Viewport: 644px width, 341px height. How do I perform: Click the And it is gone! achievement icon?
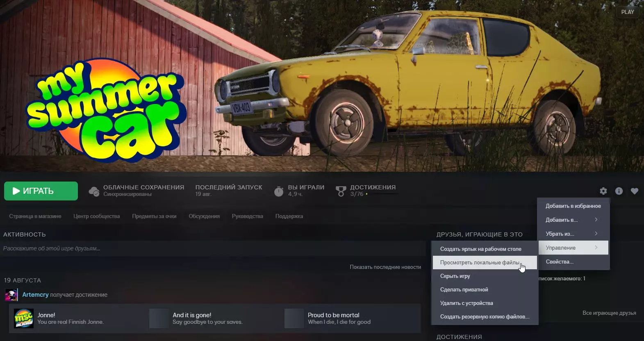159,318
